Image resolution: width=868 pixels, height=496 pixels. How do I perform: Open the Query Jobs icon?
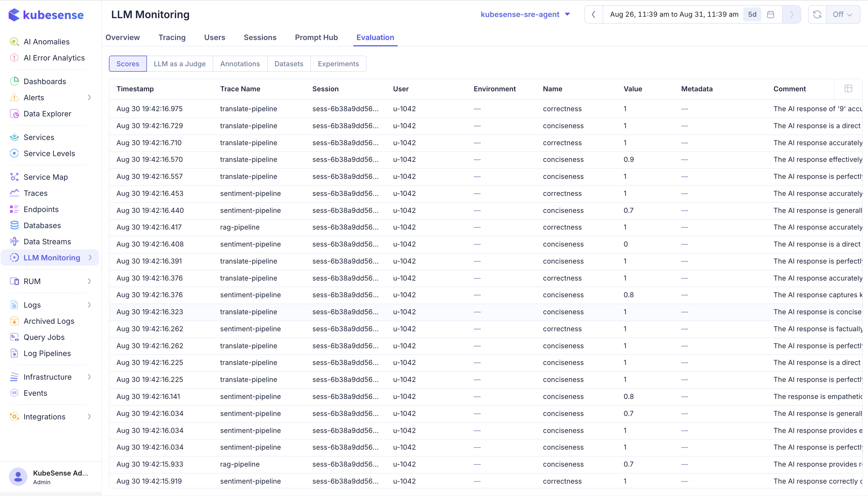14,337
